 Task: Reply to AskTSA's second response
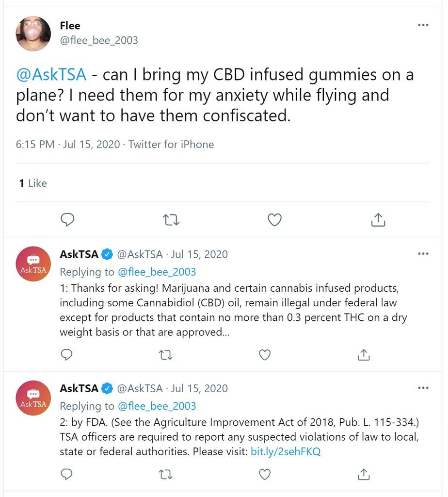pyautogui.click(x=66, y=474)
